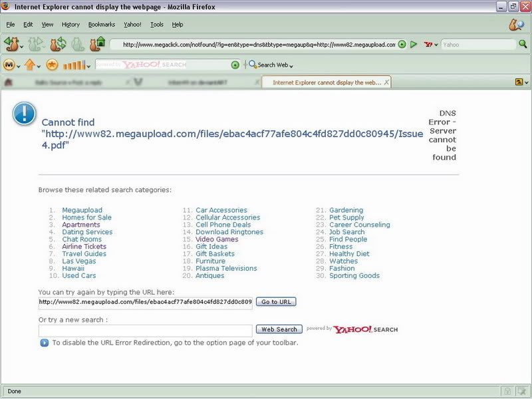Click the green Go arrow beside address bar
The image size is (532, 399).
[413, 45]
